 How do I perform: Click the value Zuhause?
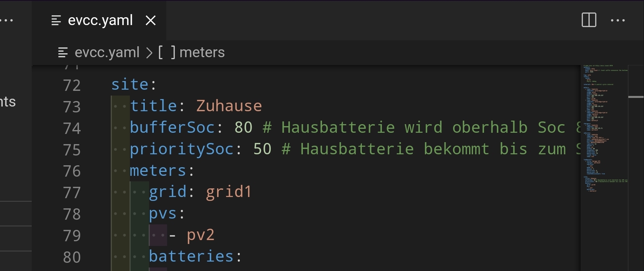coord(228,105)
